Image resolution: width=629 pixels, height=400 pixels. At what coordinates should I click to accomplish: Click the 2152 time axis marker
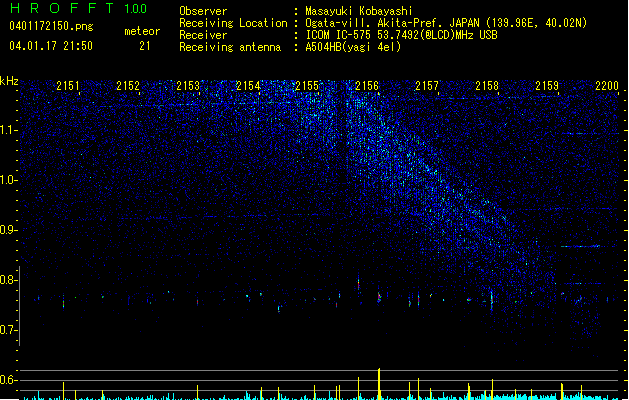128,85
